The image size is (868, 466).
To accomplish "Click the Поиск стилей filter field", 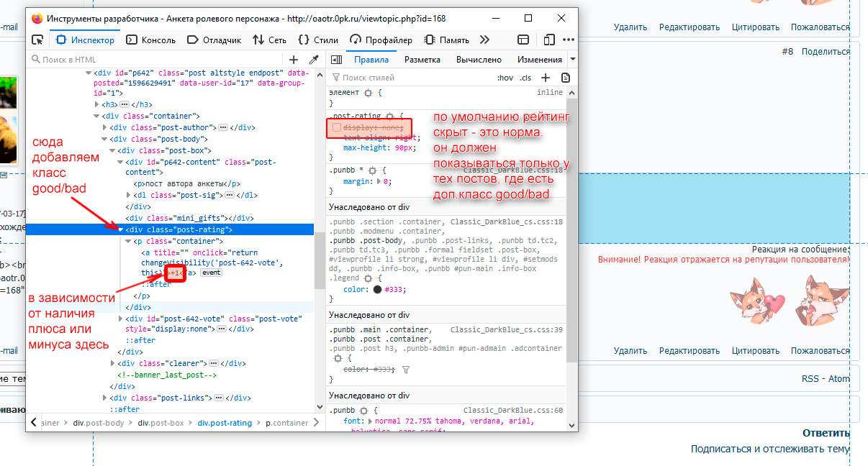I will [x=412, y=78].
